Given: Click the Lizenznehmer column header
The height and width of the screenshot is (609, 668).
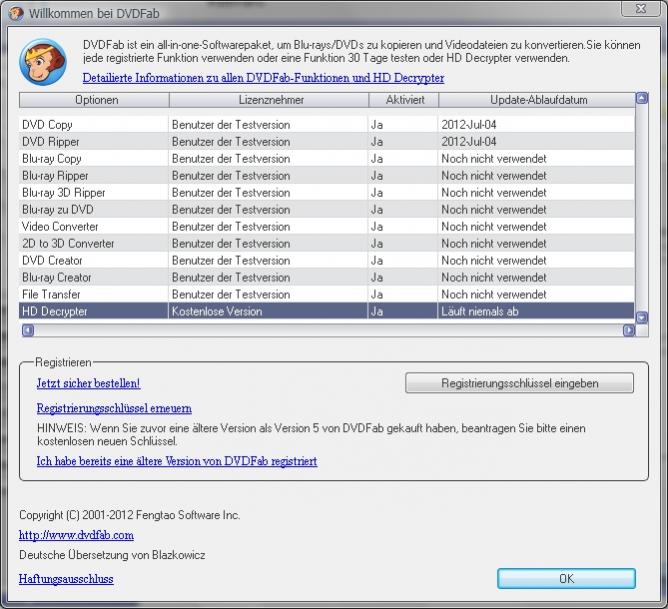Looking at the screenshot, I should (269, 100).
